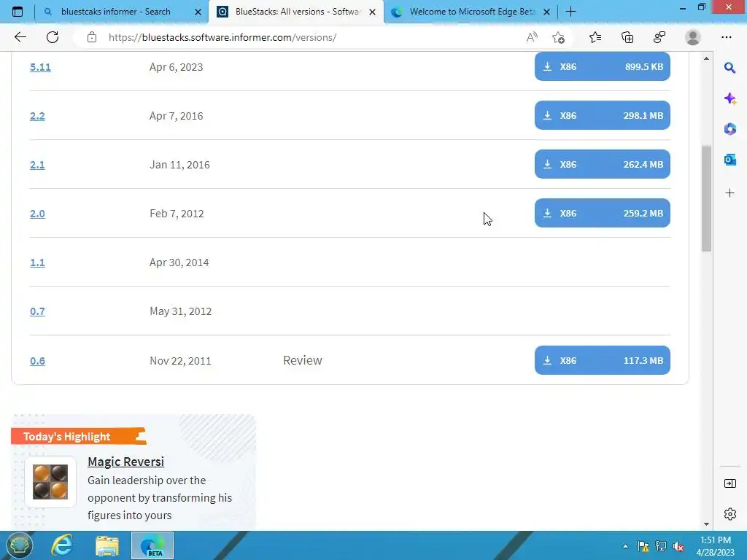
Task: Click scrollbar up arrow
Action: point(706,58)
